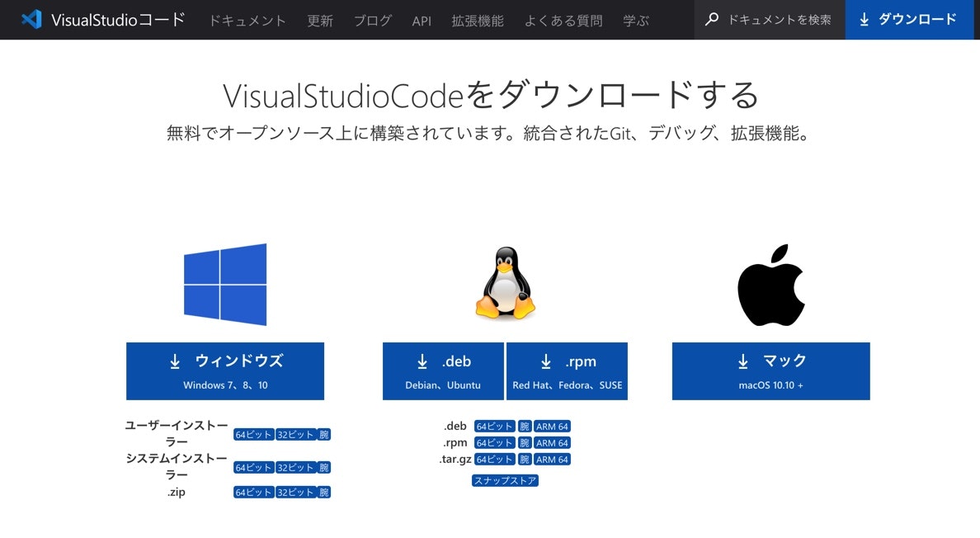Download the 32ビット Windows .zip

pos(295,493)
